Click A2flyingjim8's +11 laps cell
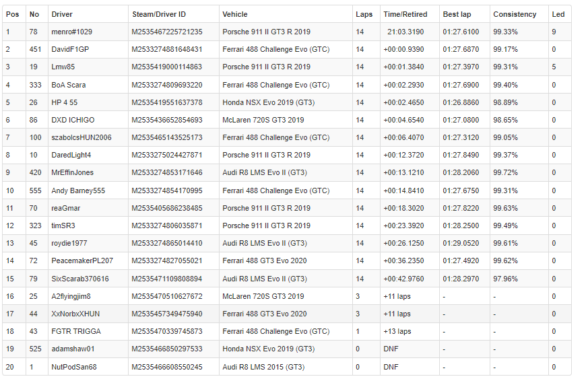The image size is (588, 383). tap(397, 296)
